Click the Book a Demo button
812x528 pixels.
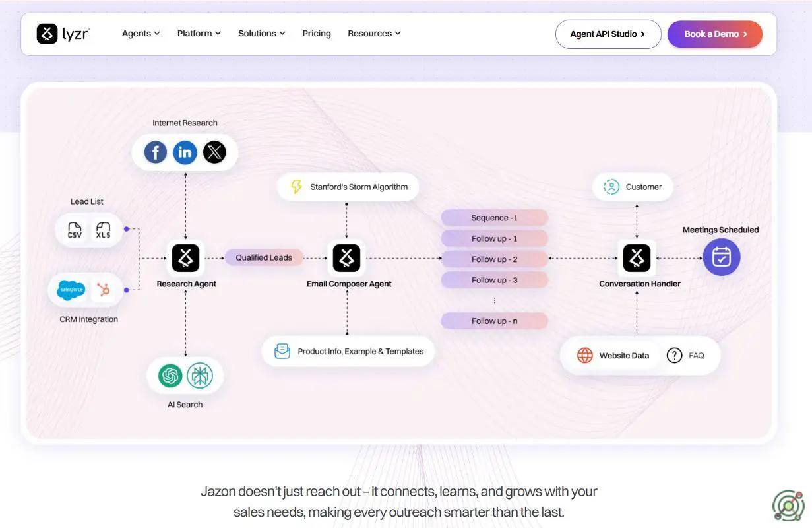click(715, 34)
